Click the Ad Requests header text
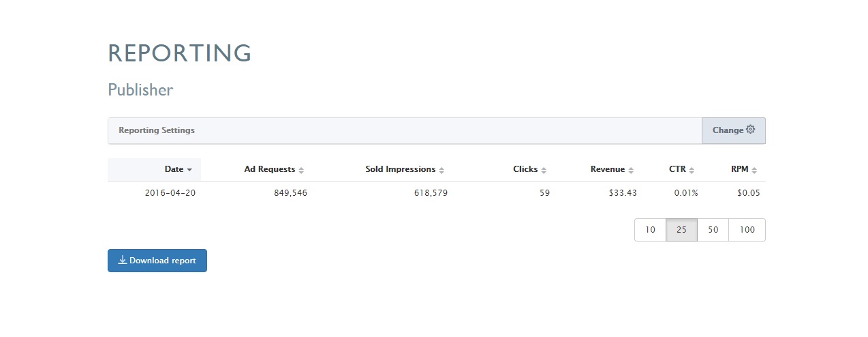 point(270,169)
